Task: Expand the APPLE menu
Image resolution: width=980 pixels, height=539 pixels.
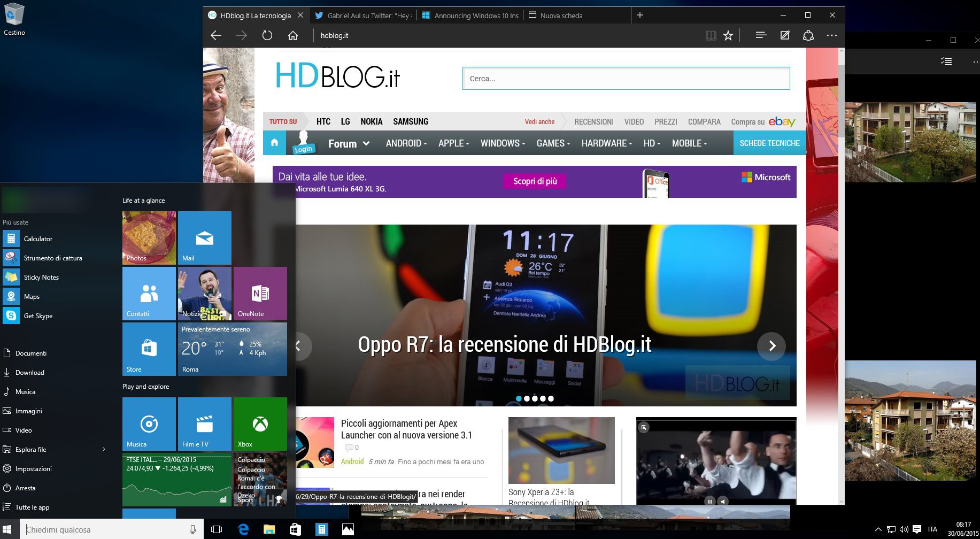Action: pos(453,143)
